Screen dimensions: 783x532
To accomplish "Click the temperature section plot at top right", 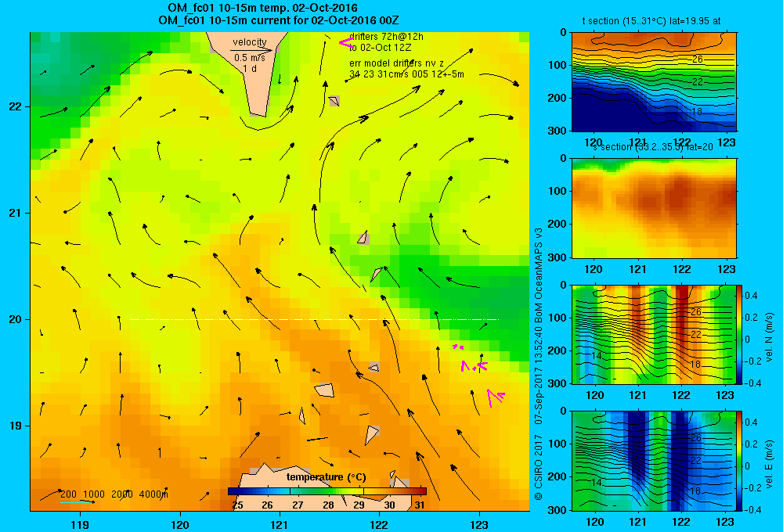I will (x=654, y=82).
